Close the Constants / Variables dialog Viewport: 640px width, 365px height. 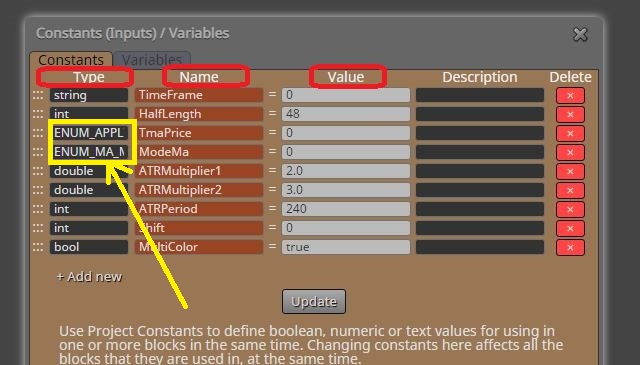tap(580, 34)
